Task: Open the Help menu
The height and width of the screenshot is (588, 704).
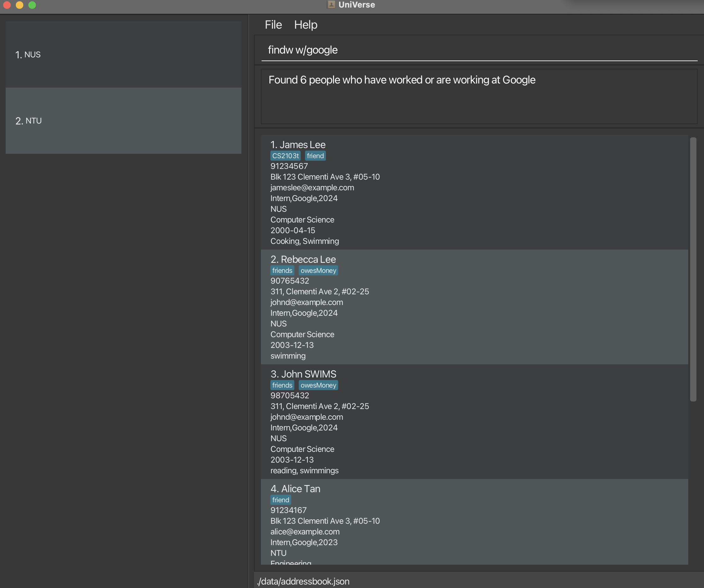Action: point(305,25)
